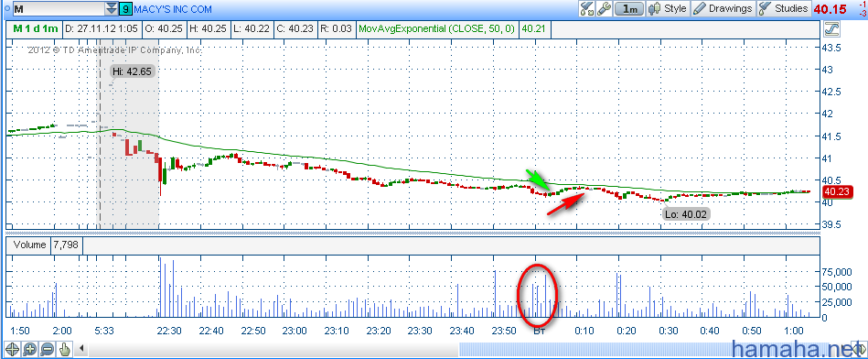Image resolution: width=868 pixels, height=359 pixels.
Task: Click the quick study flask icon with arrow
Action: [586, 8]
